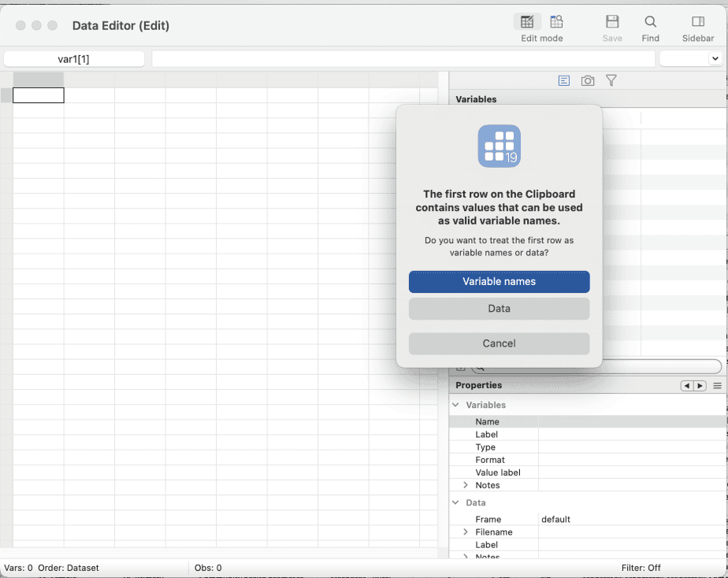
Task: Open the Snapshots camera icon
Action: pos(588,80)
